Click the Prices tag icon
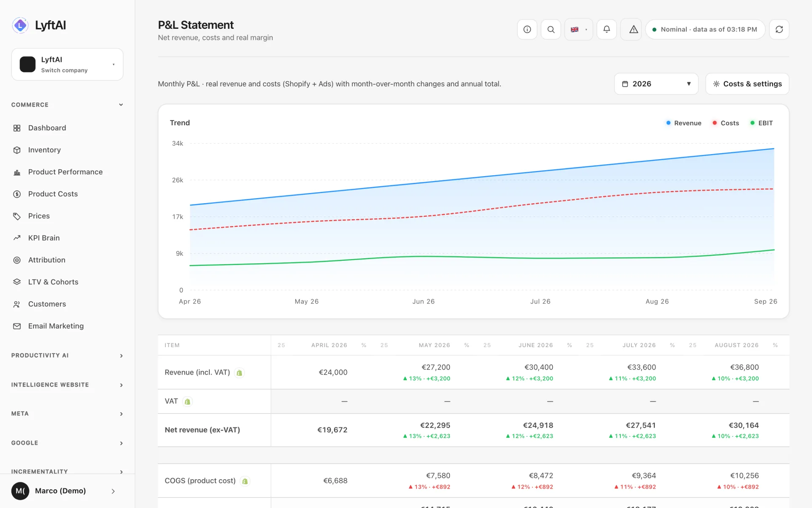The width and height of the screenshot is (812, 508). coord(17,216)
